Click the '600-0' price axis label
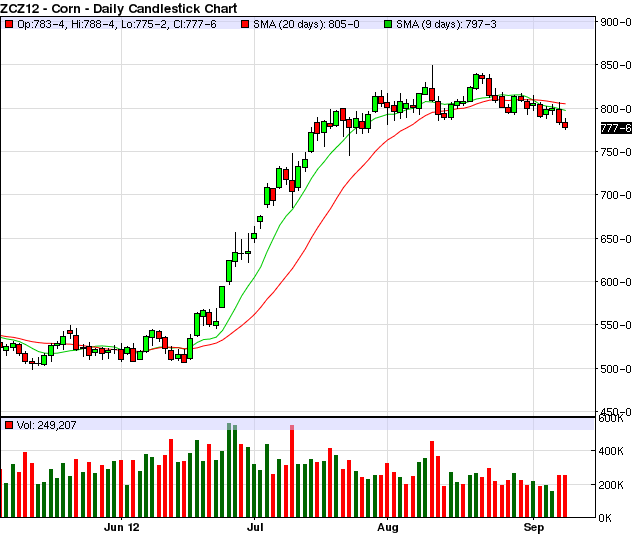The image size is (640, 536). click(x=616, y=282)
